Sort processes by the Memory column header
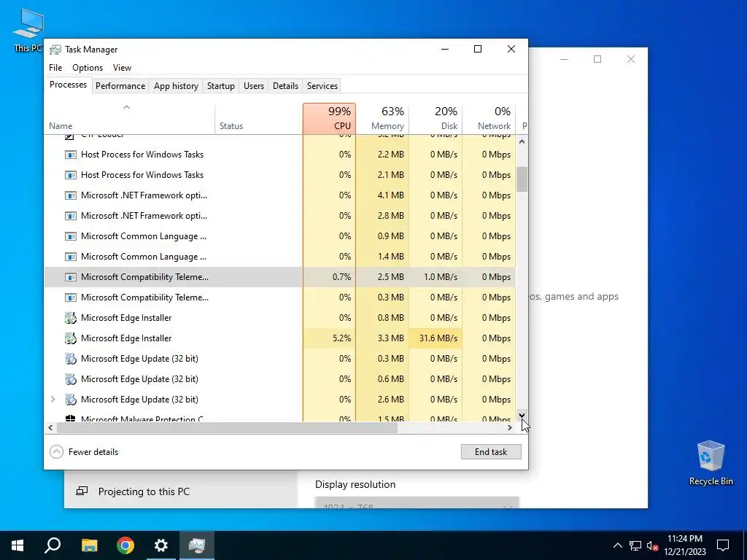747x560 pixels. point(382,119)
